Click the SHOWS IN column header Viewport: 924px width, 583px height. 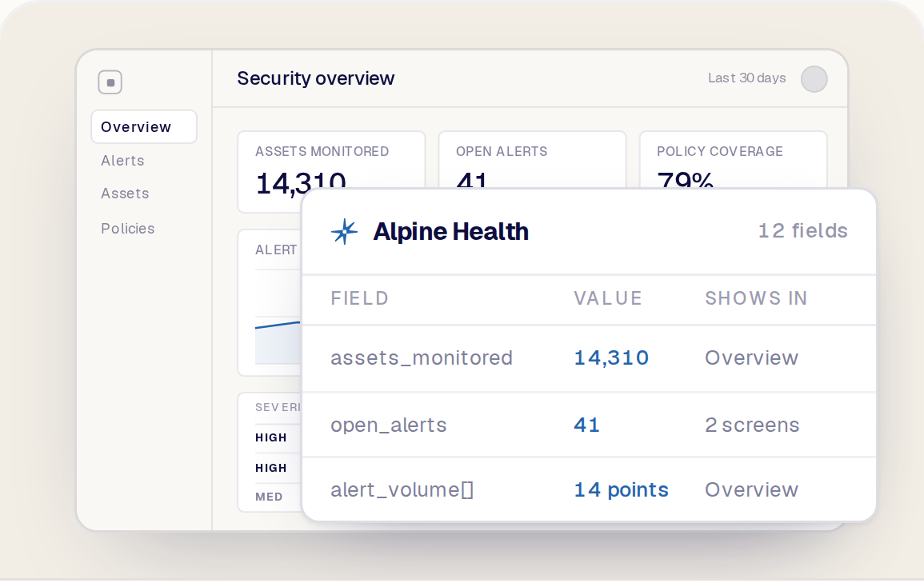tap(756, 298)
